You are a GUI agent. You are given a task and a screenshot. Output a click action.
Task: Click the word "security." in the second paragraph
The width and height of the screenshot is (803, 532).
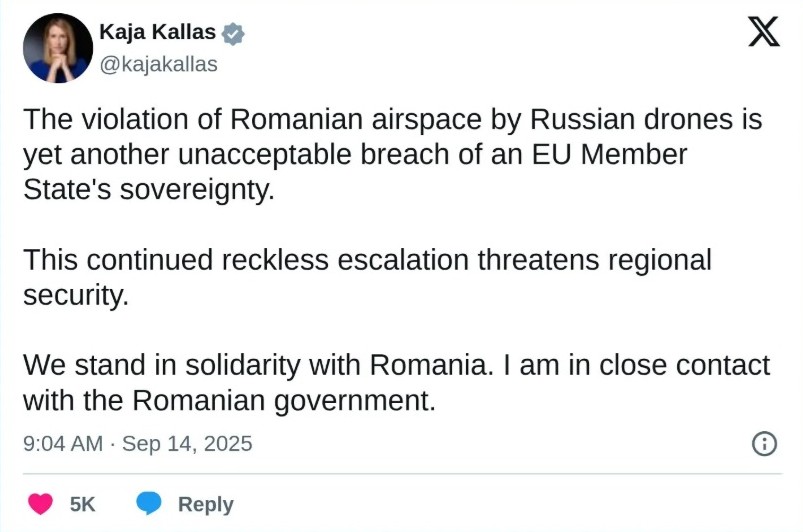(76, 295)
